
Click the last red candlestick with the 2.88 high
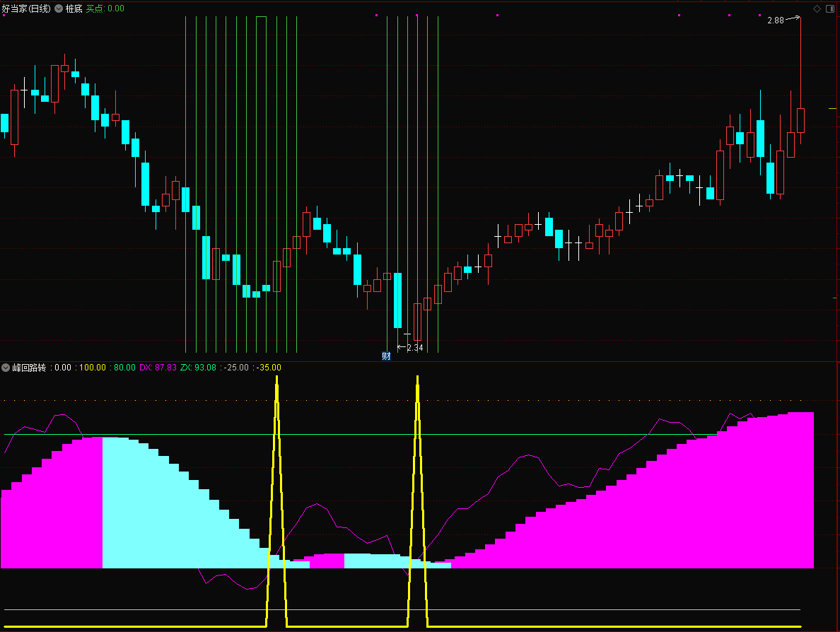(801, 120)
